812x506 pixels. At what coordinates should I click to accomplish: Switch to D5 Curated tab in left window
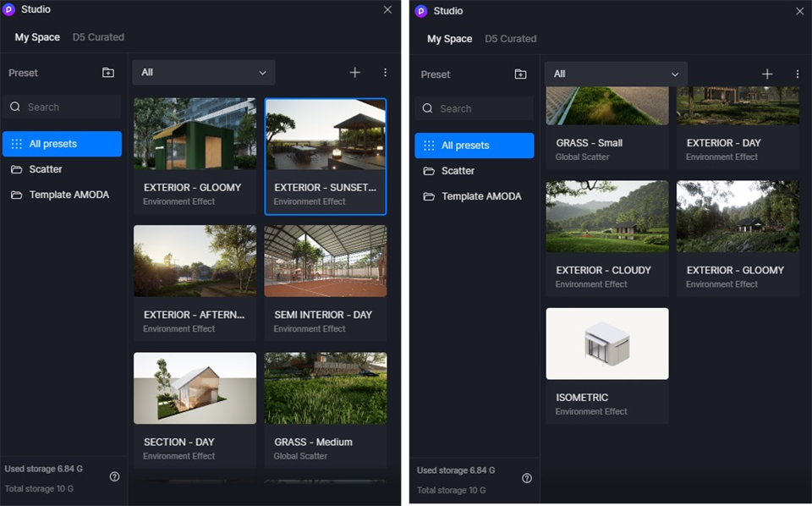(x=98, y=37)
